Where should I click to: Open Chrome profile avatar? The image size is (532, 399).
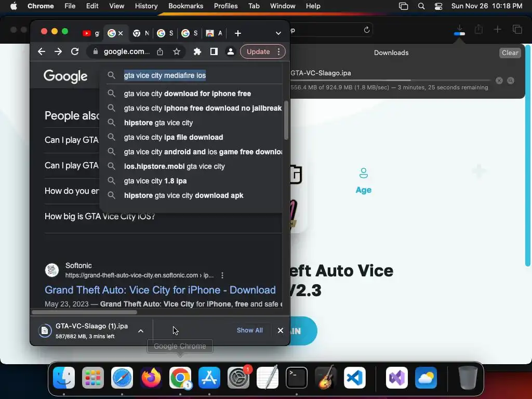coord(230,51)
